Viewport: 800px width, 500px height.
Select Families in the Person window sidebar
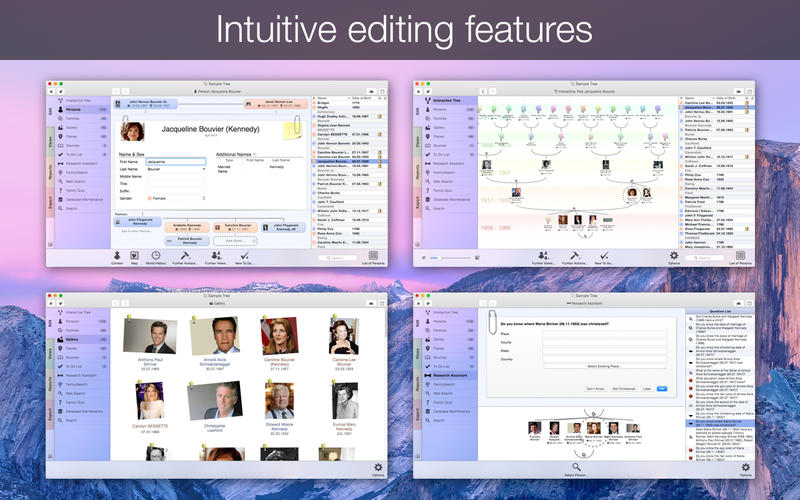tap(82, 118)
